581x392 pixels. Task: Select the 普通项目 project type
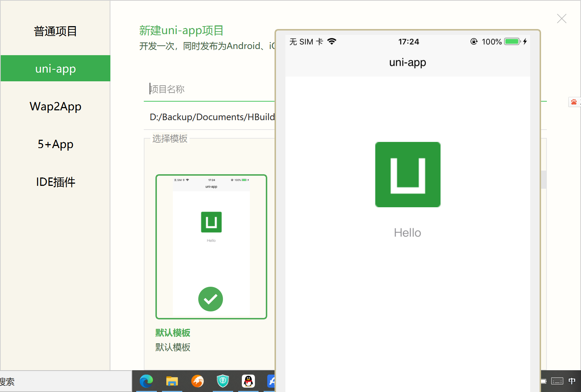[x=55, y=31]
